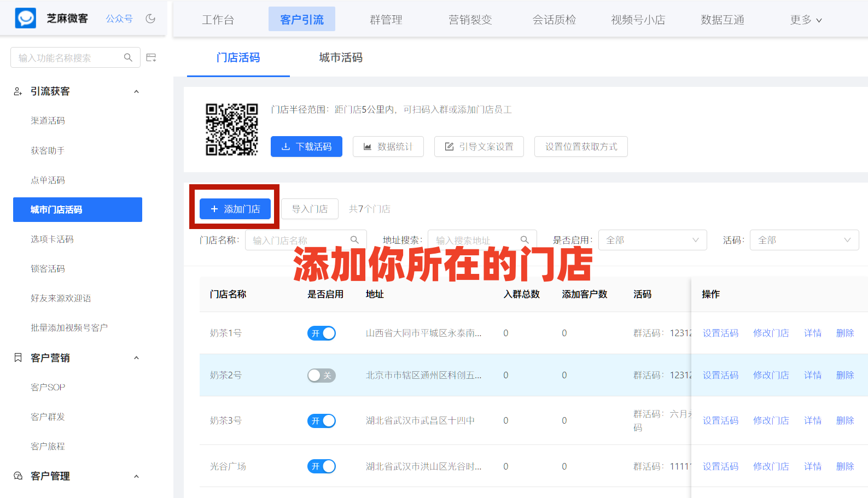Open 渠道活码 in sidebar
The width and height of the screenshot is (868, 498).
tap(48, 120)
